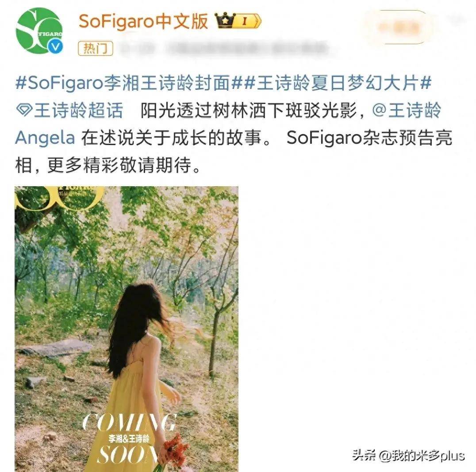Viewport: 476px width, 472px height.
Task: Tap the post body text paragraph
Action: [234, 124]
